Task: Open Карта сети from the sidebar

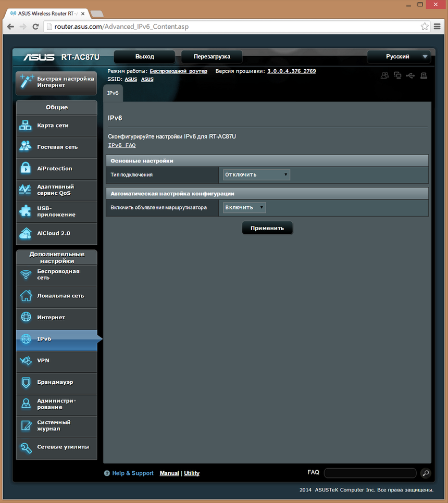Action: (56, 125)
